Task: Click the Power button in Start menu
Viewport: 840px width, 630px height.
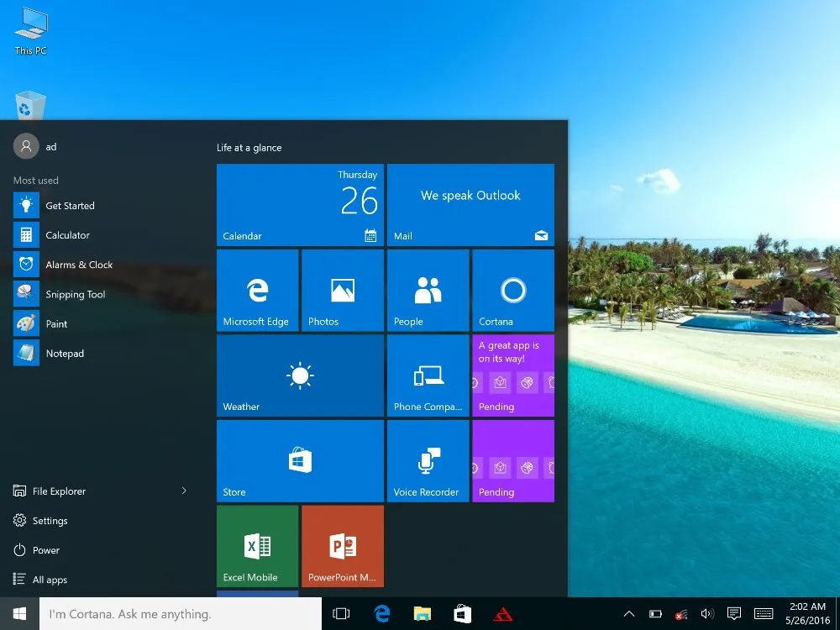Action: (36, 549)
